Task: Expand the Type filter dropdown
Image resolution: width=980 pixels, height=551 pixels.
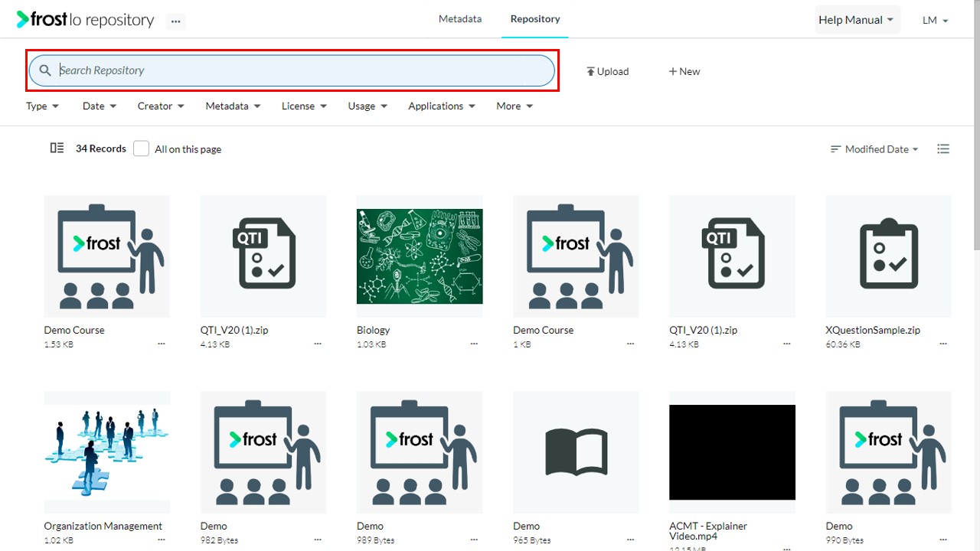Action: point(43,106)
